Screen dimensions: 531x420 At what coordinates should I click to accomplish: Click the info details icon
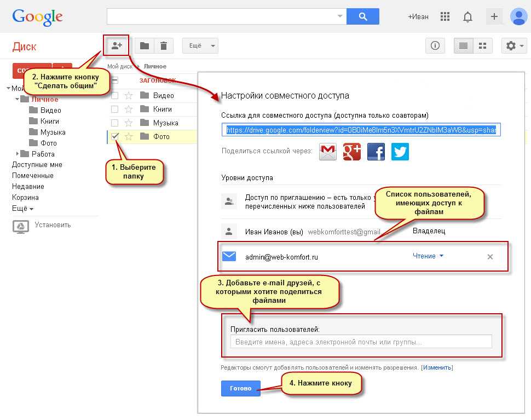pyautogui.click(x=435, y=45)
